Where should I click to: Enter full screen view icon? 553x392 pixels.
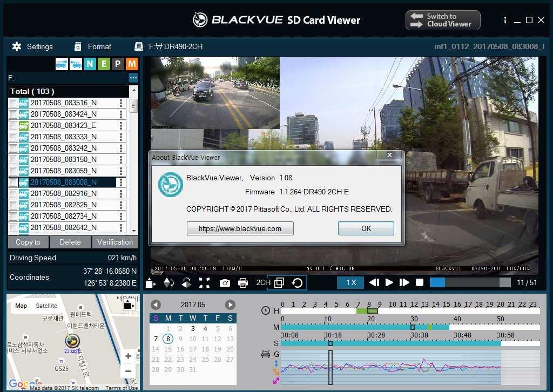tap(204, 283)
